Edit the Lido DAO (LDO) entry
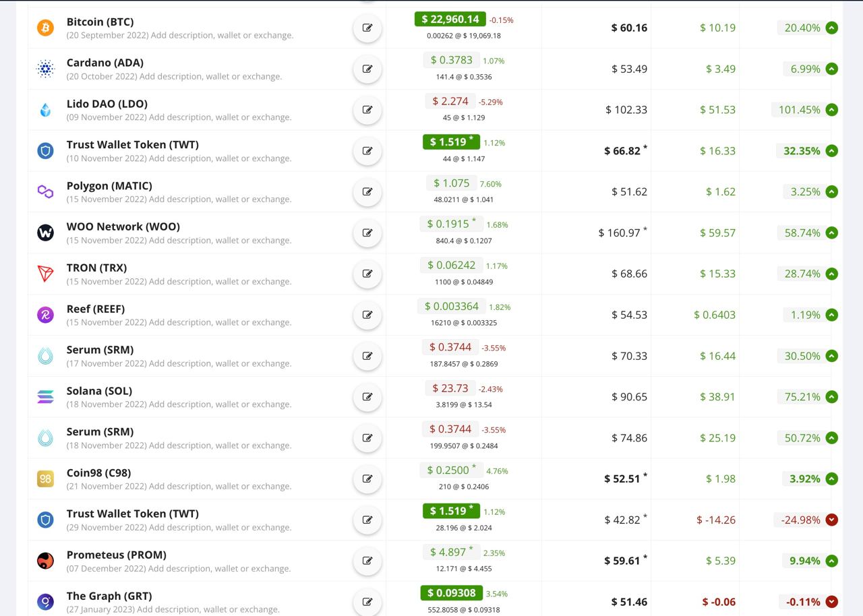Viewport: 863px width, 616px height. point(367,110)
